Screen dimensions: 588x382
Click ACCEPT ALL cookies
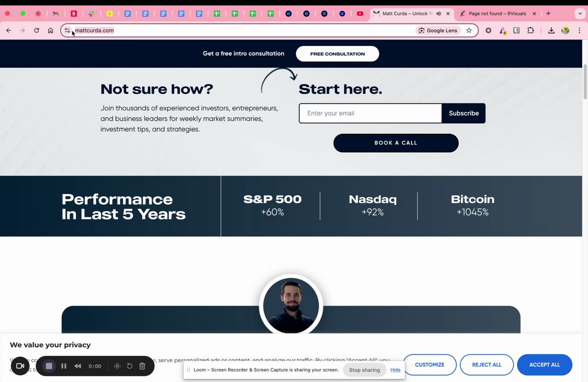[545, 365]
